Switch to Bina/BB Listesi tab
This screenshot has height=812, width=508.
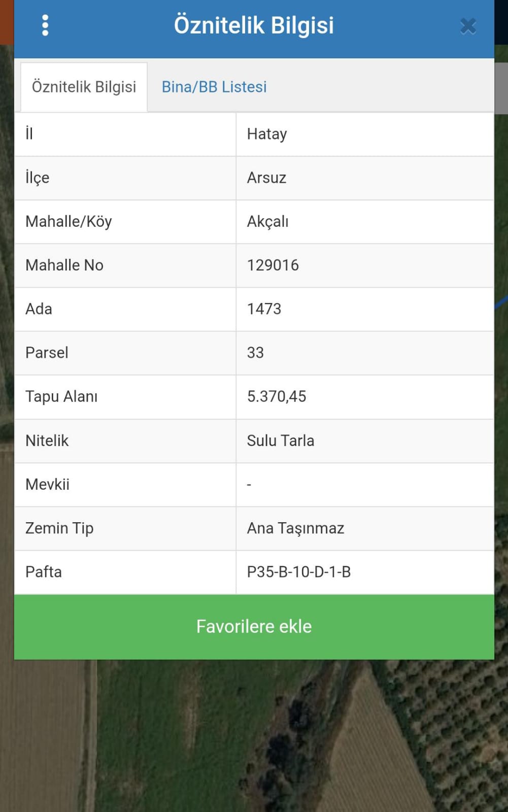(x=214, y=87)
